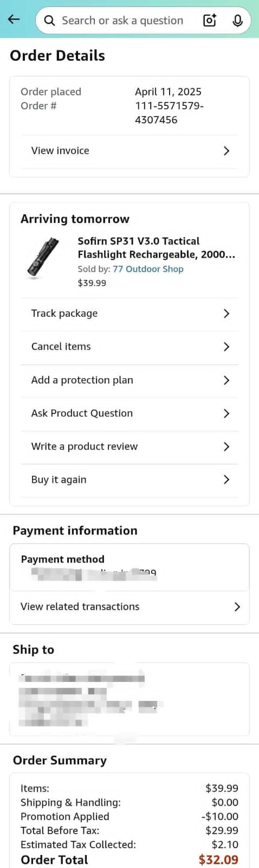The image size is (259, 868).
Task: Click the Buy it again chevron
Action: (226, 480)
